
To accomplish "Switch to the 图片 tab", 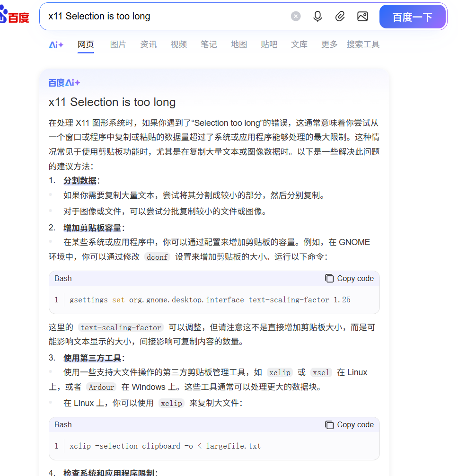I will pos(118,44).
